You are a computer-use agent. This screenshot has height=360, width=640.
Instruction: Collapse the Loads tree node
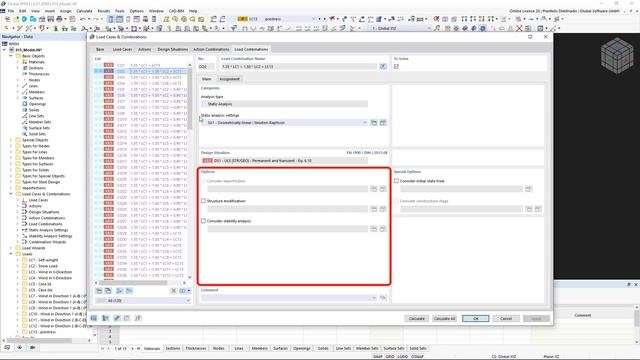coord(11,254)
